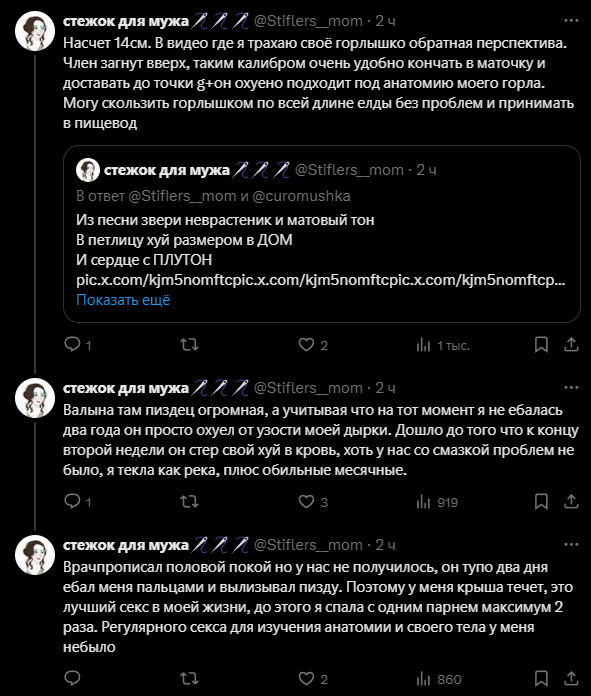Share the last tweet with 860 views
The image size is (591, 696).
pos(571,678)
